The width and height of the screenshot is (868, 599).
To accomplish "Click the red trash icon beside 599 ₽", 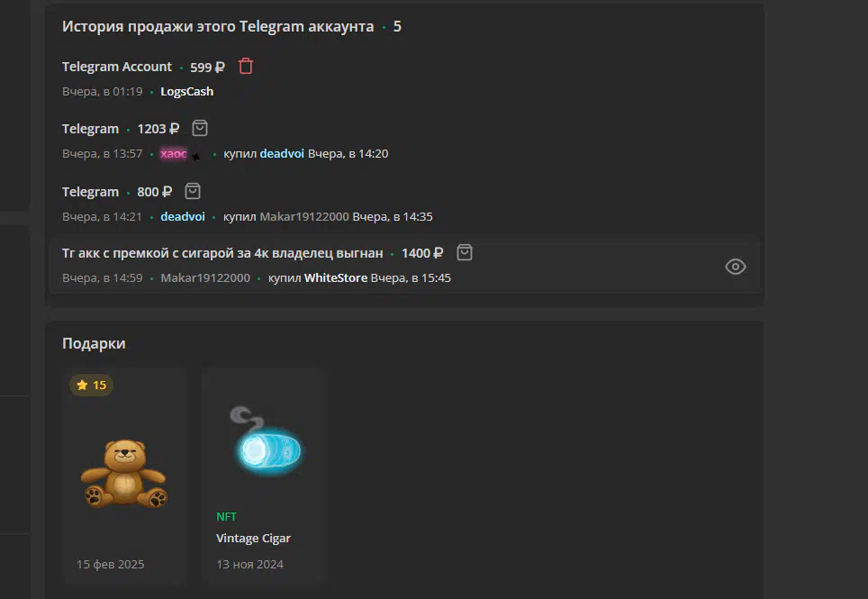I will (246, 67).
